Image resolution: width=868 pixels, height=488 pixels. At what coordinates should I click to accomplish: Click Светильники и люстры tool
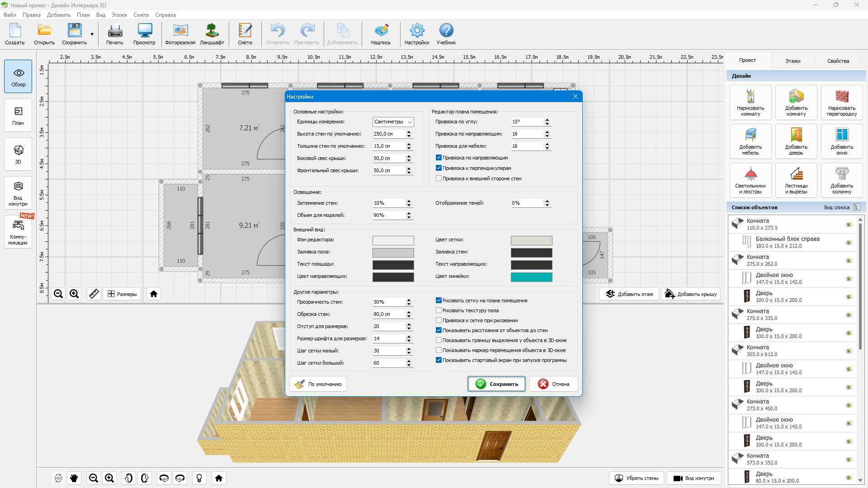(750, 180)
